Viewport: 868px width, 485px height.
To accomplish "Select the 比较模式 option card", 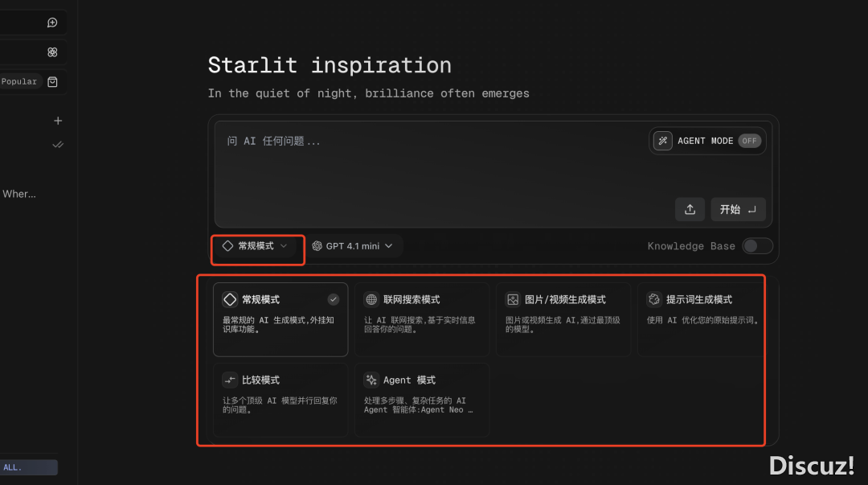I will pyautogui.click(x=280, y=400).
